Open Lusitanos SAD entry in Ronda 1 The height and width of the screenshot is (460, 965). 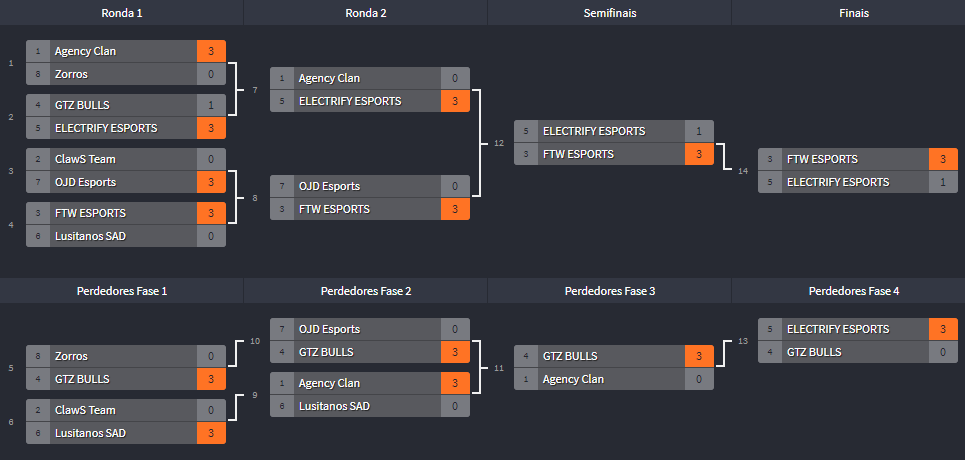(x=90, y=236)
